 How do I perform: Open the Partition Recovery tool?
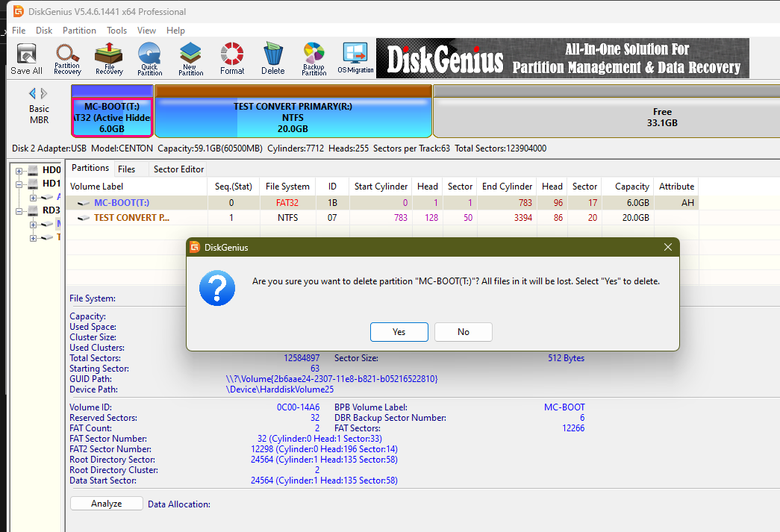[x=68, y=59]
